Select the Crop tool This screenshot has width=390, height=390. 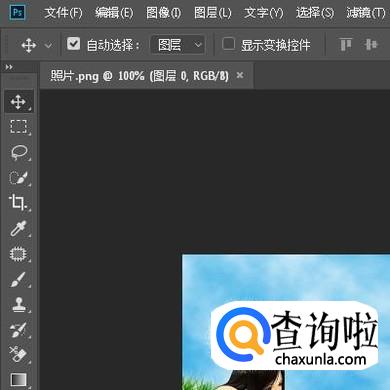(19, 203)
